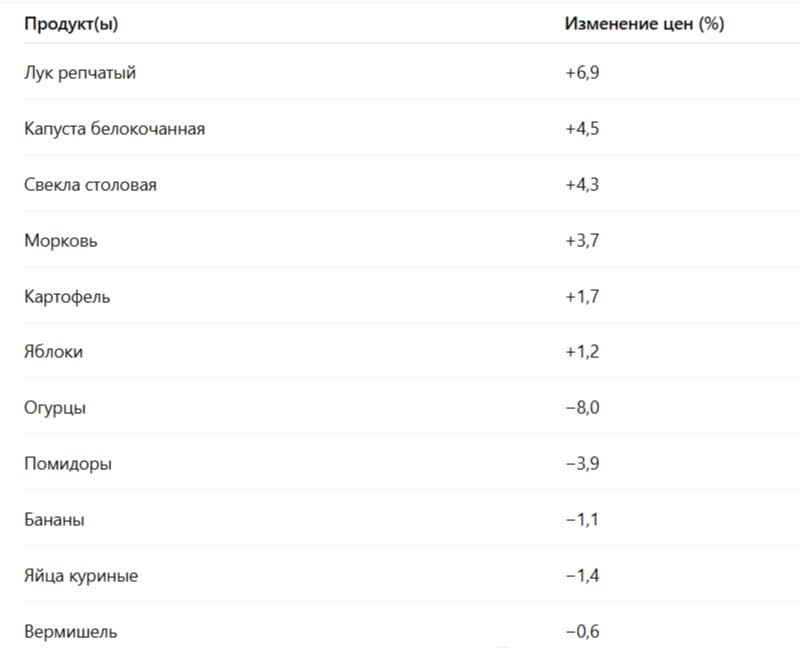Viewport: 800px width, 648px height.
Task: Click the +6,9 price change value
Action: [x=582, y=72]
